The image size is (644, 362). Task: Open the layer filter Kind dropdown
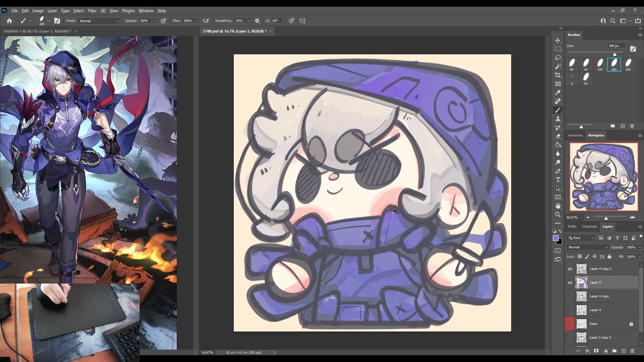(x=581, y=238)
